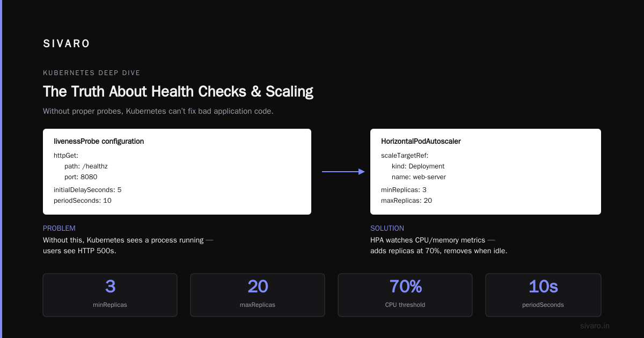Click the 'httpGet:' line

pyautogui.click(x=66, y=156)
